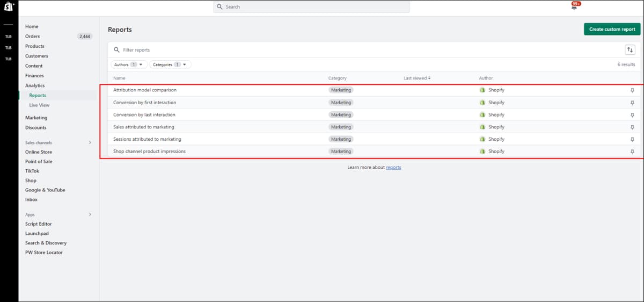Open Inbox in the sidebar
Screen dimensions: 644x302
(31, 199)
